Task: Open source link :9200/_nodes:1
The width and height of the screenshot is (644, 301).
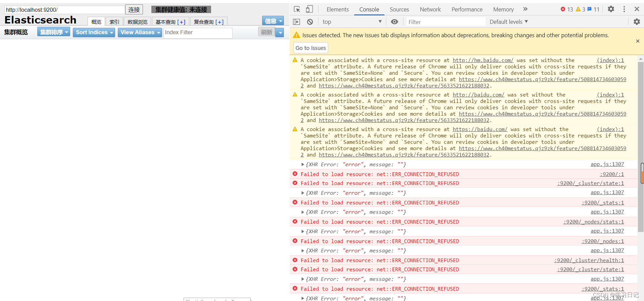Action: tap(603, 241)
